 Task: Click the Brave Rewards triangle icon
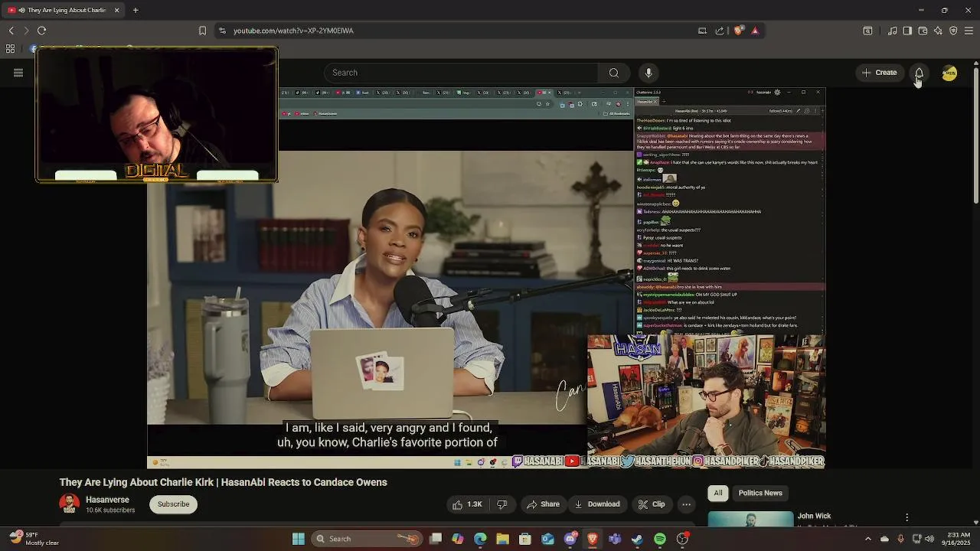(755, 31)
